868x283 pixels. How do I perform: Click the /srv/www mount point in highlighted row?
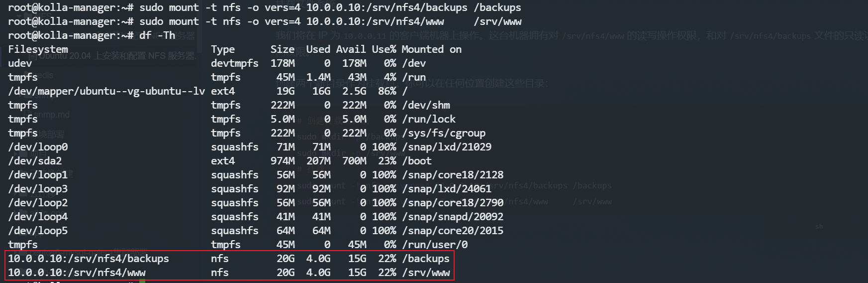click(x=426, y=273)
